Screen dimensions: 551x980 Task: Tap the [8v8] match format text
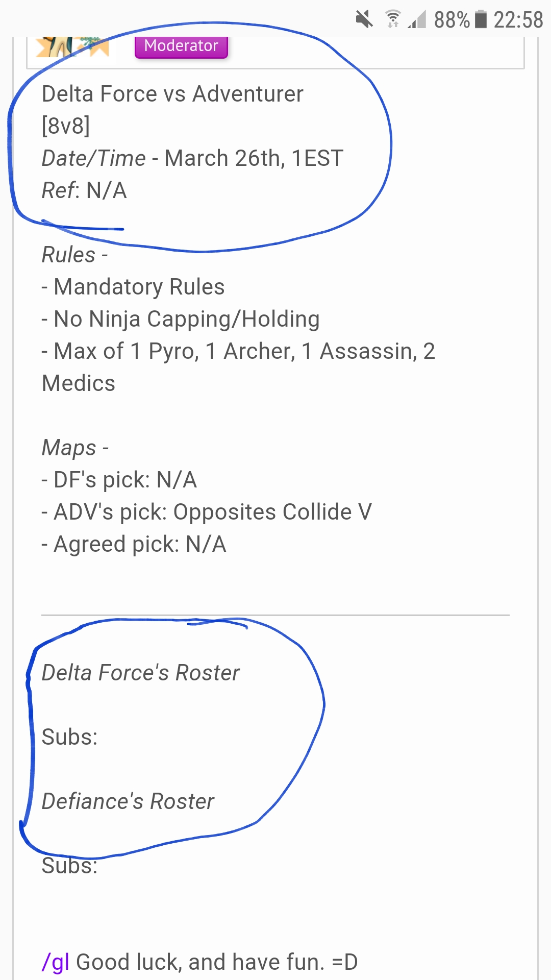click(x=66, y=126)
